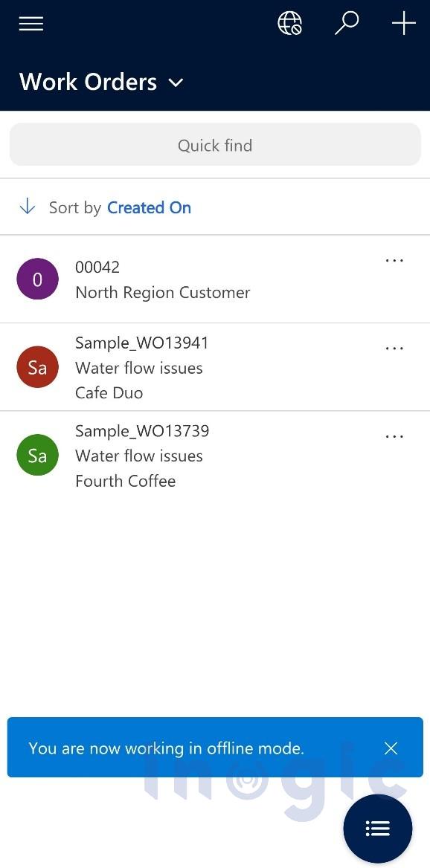
Task: Open the North Region Customer work order
Action: click(x=162, y=279)
